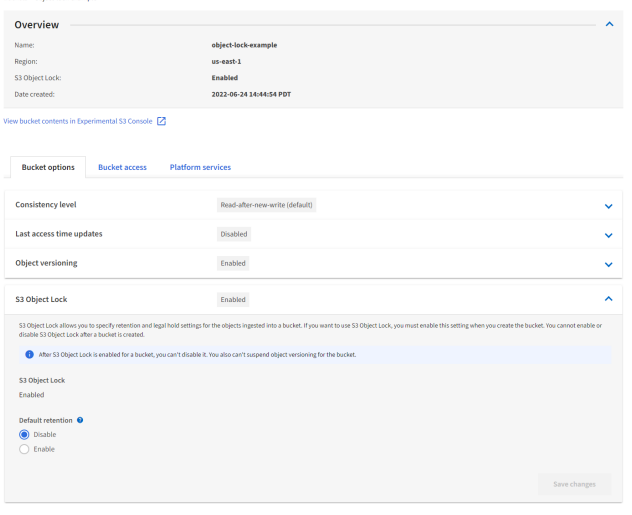The width and height of the screenshot is (632, 515).
Task: Select the Bucket options tab
Action: pyautogui.click(x=48, y=166)
